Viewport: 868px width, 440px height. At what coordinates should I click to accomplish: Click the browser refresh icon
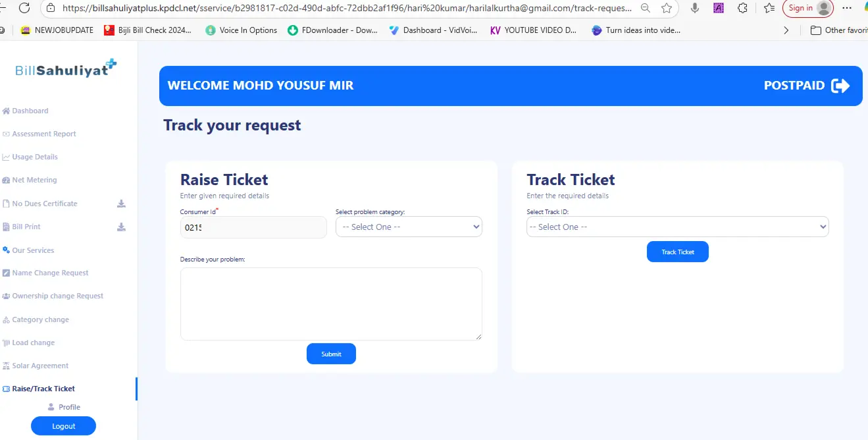[24, 8]
